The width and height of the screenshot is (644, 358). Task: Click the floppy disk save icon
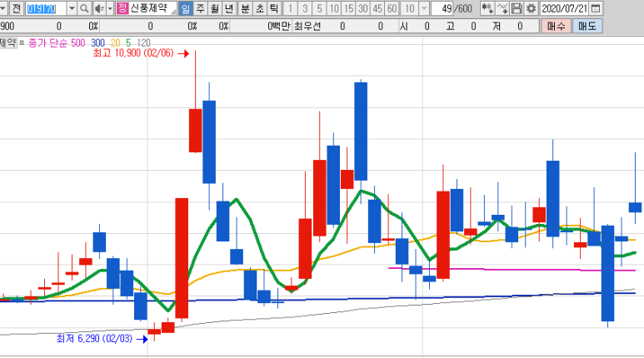coord(517,8)
